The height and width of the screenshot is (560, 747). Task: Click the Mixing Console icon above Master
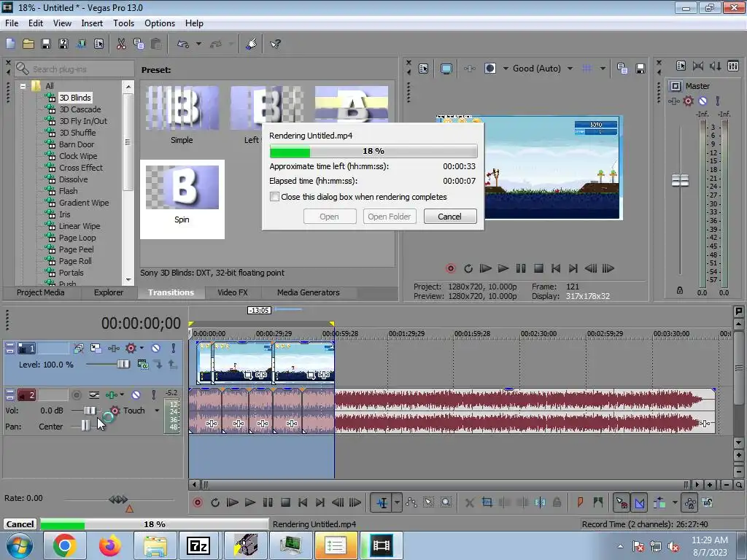point(733,66)
